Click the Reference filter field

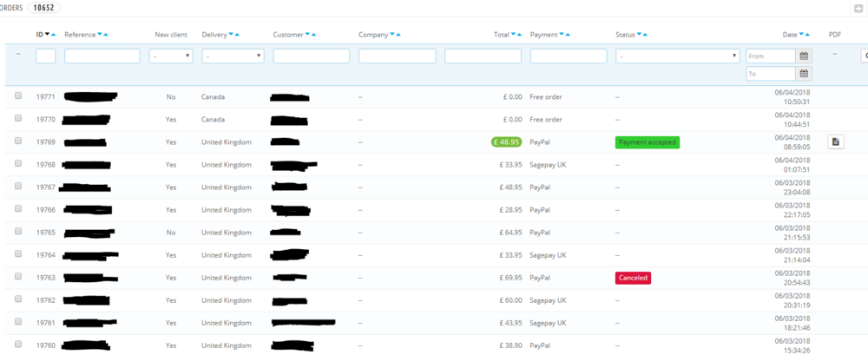coord(102,56)
